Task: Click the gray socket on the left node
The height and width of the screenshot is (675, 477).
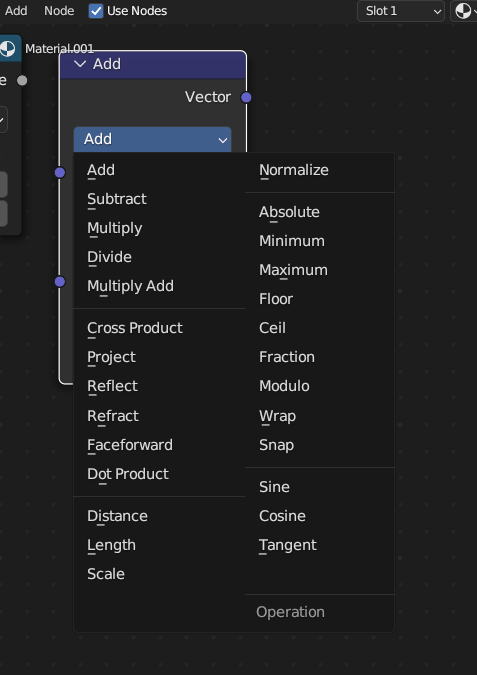Action: (22, 81)
